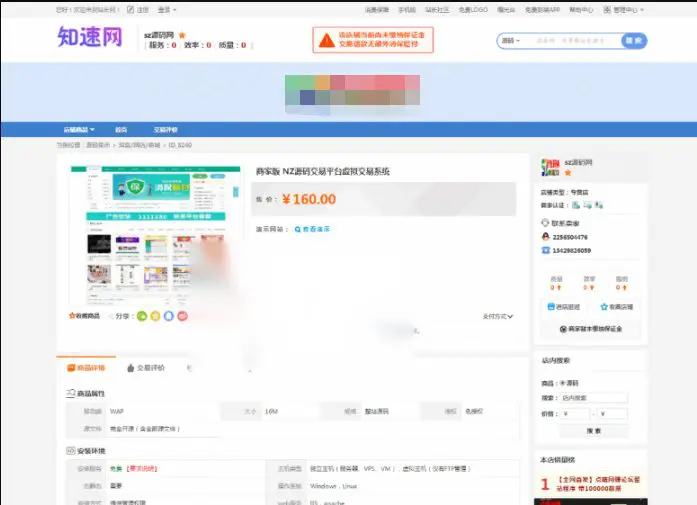The width and height of the screenshot is (697, 505).
Task: Share via the yellow QZone star icon
Action: 155,316
